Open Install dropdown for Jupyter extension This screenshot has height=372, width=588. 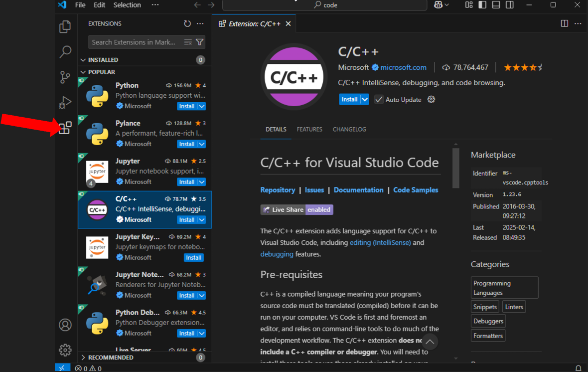[x=202, y=182]
